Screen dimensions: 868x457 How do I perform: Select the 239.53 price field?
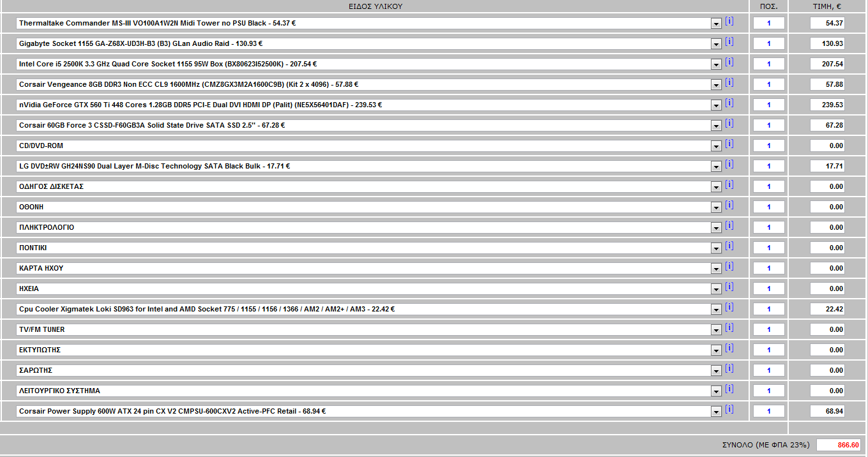tap(827, 105)
